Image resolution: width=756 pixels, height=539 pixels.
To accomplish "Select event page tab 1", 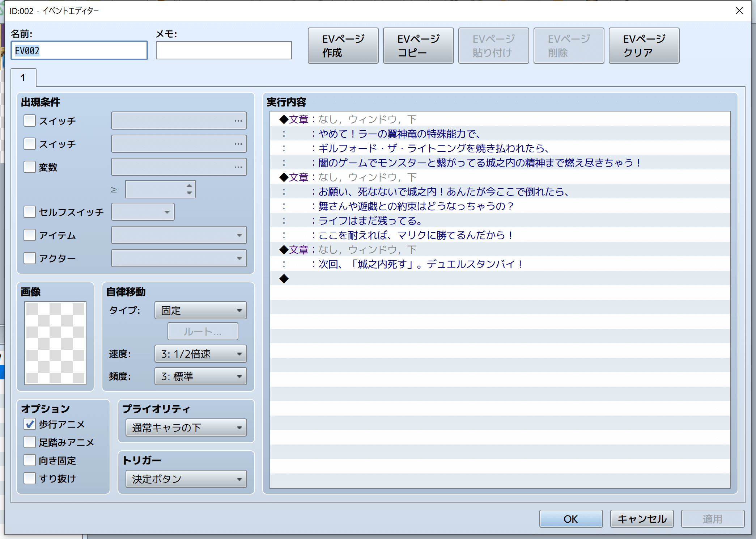I will (23, 78).
